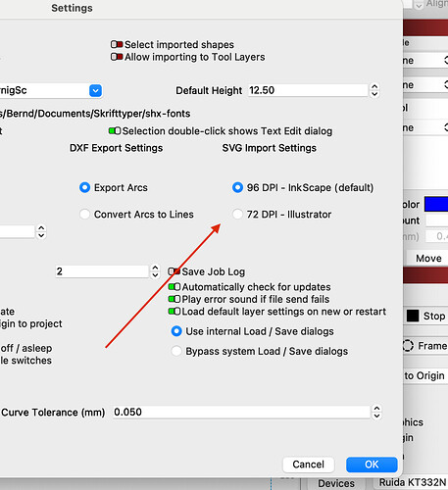Turn on Save Job Log switch
This screenshot has height=490, width=448.
coord(174,271)
